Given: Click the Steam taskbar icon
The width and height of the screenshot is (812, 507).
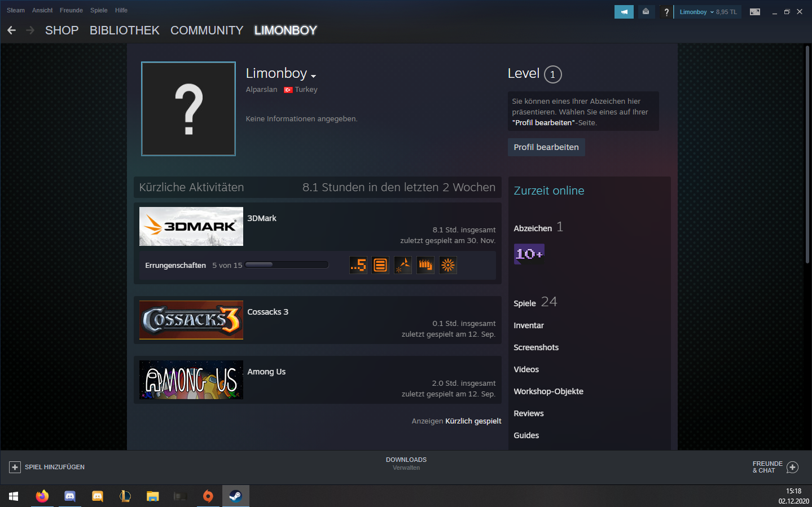Looking at the screenshot, I should coord(235,496).
